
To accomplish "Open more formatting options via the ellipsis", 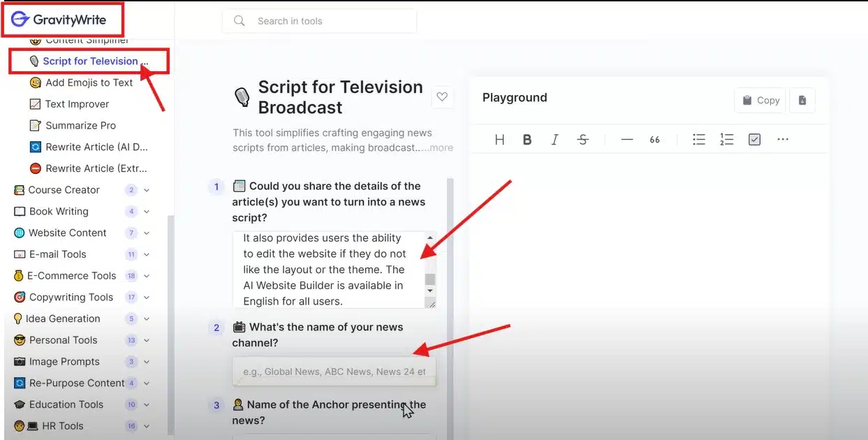I will click(782, 139).
